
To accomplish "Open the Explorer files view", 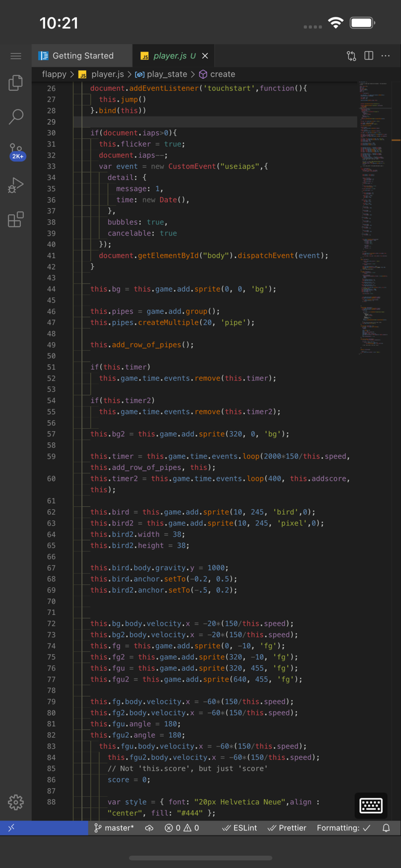I will click(16, 83).
